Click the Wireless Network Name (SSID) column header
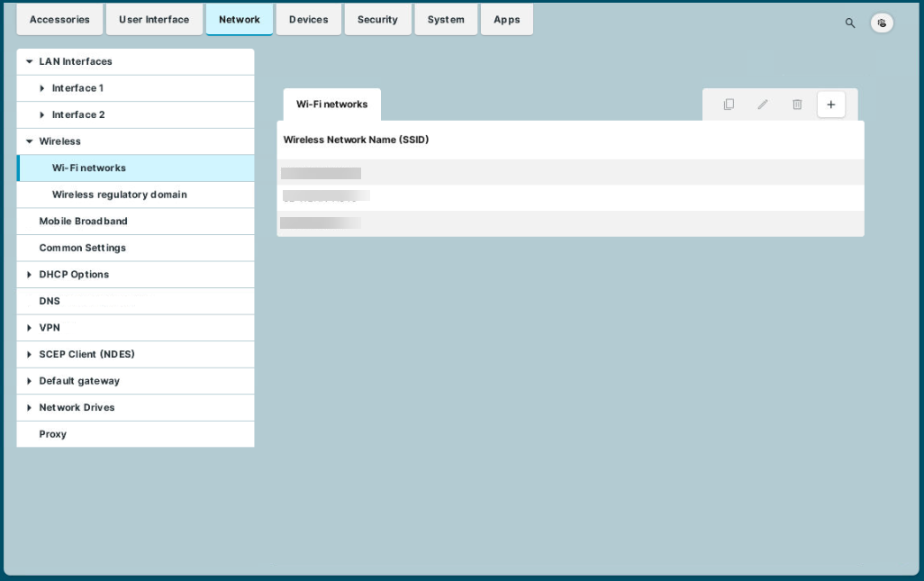 tap(356, 140)
